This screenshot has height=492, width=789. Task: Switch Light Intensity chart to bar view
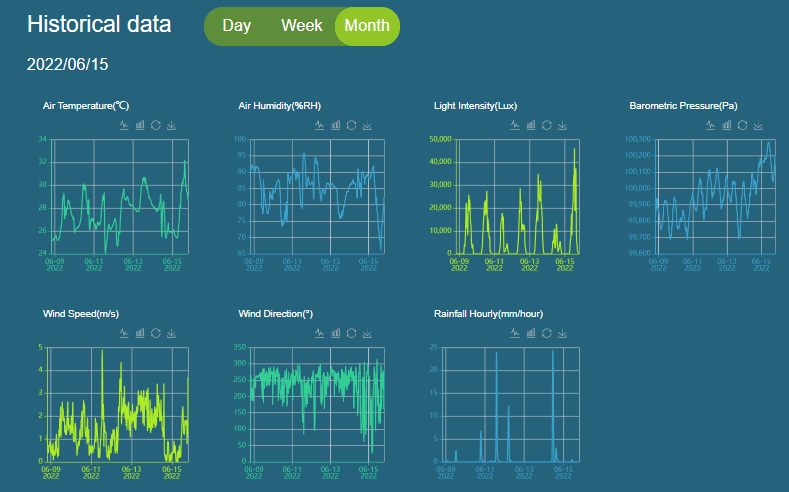click(531, 125)
